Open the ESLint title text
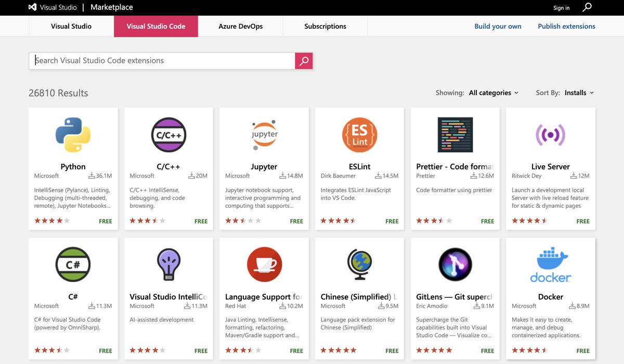The width and height of the screenshot is (624, 364). (359, 166)
